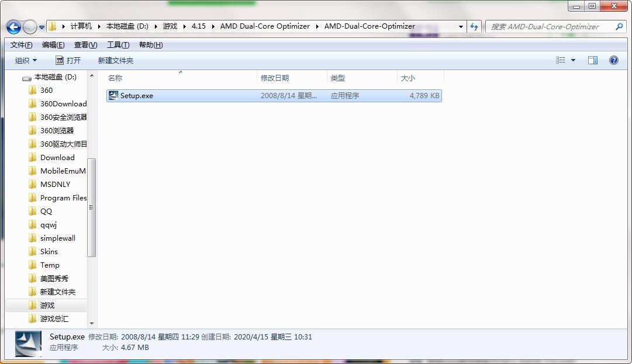Open the recent pages dropdown arrow
This screenshot has height=364, width=632.
[x=42, y=27]
